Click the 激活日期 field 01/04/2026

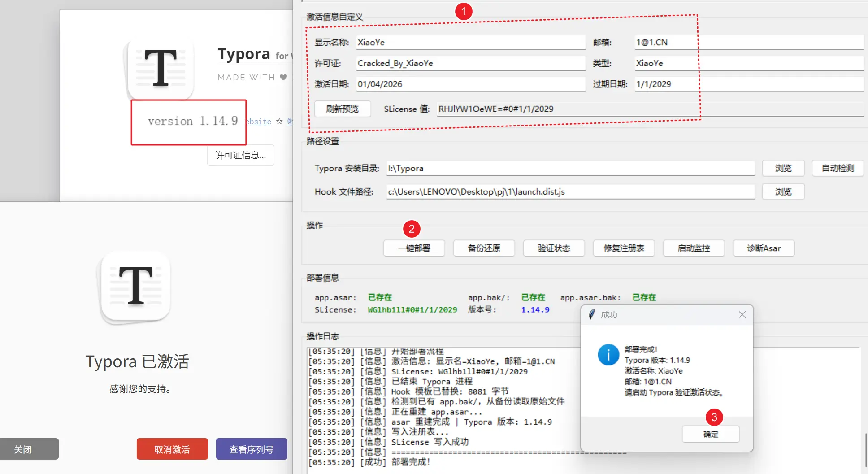tap(471, 84)
